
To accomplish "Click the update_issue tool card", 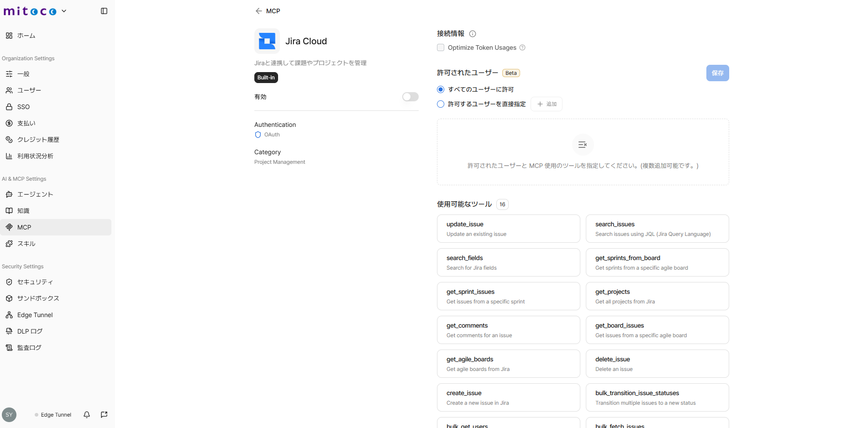I will coord(509,229).
